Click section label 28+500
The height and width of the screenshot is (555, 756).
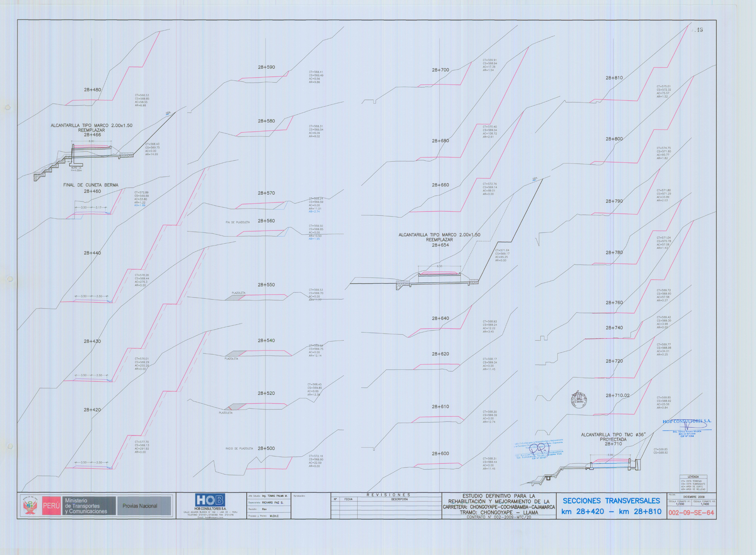[x=266, y=448]
